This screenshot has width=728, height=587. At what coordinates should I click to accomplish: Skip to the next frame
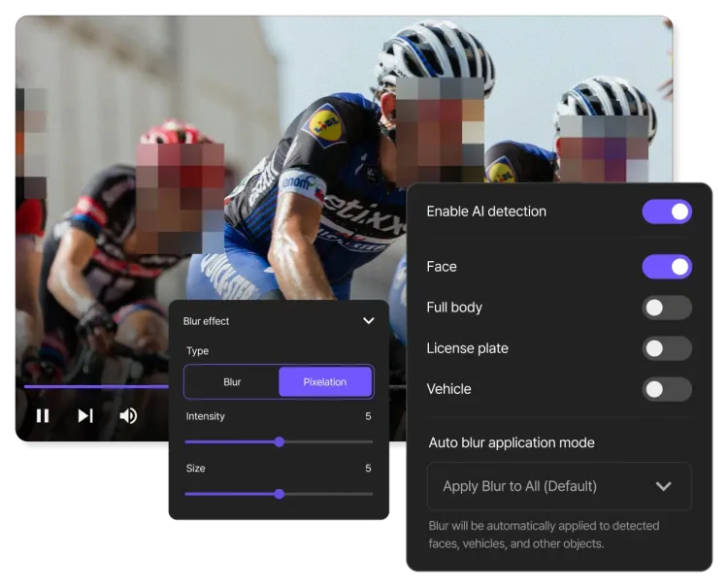click(85, 416)
